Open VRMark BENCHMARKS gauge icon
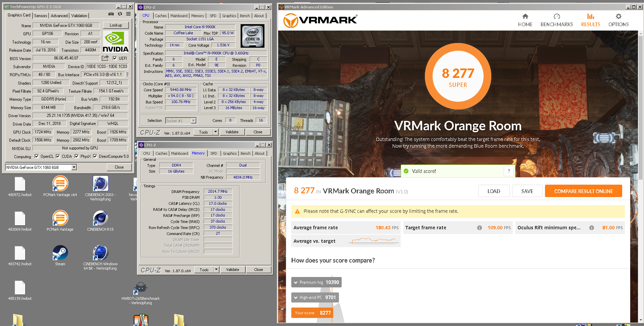The image size is (644, 326). (x=557, y=16)
